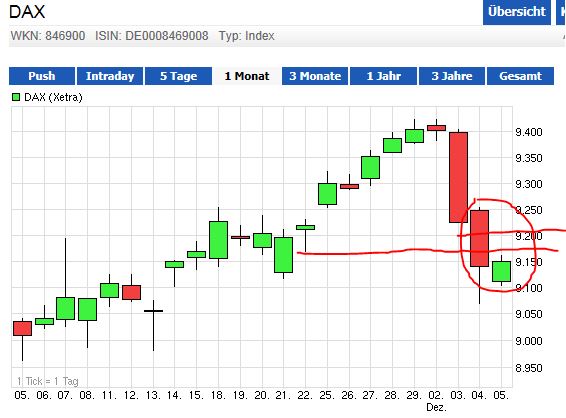Select the 5 Tage time range
The width and height of the screenshot is (566, 418).
178,76
